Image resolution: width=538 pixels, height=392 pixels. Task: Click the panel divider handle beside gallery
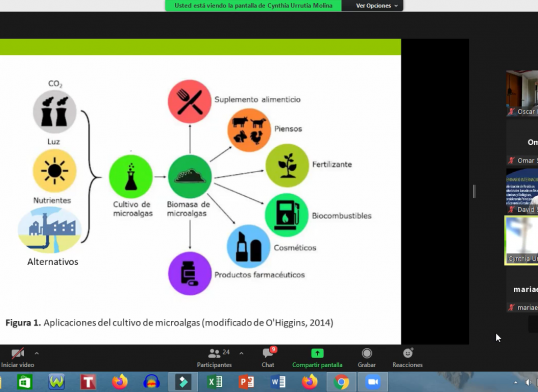[474, 191]
